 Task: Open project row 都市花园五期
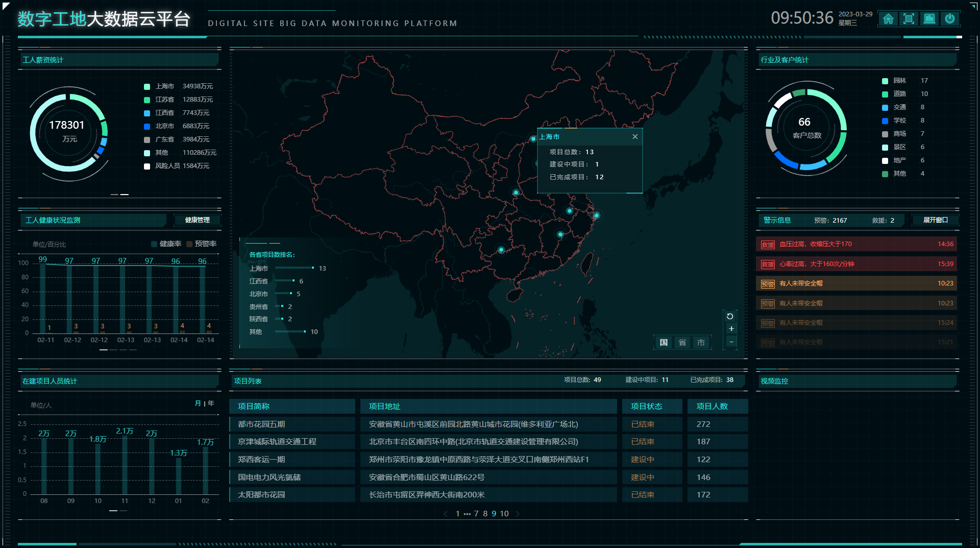click(x=488, y=424)
